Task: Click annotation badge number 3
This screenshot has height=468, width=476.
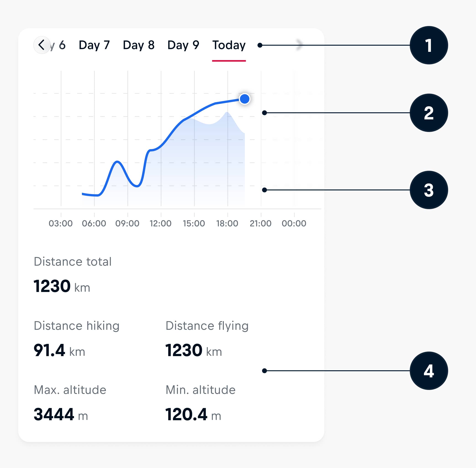Action: click(x=428, y=190)
